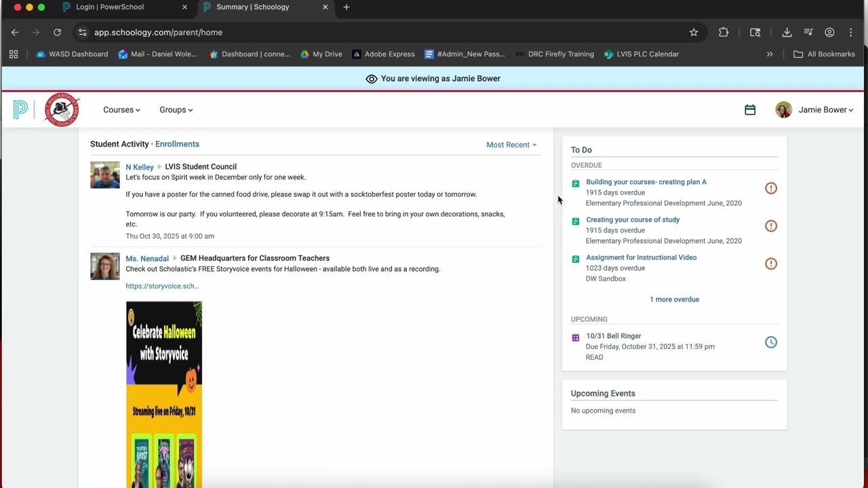Open the LVIS PLC Calendar bookmark
The image size is (868, 488).
pos(641,54)
